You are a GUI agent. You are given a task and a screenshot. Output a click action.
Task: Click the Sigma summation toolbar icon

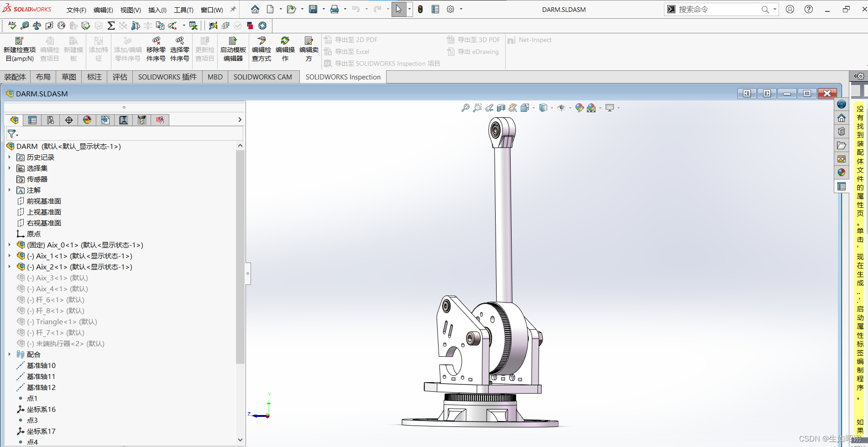110,26
